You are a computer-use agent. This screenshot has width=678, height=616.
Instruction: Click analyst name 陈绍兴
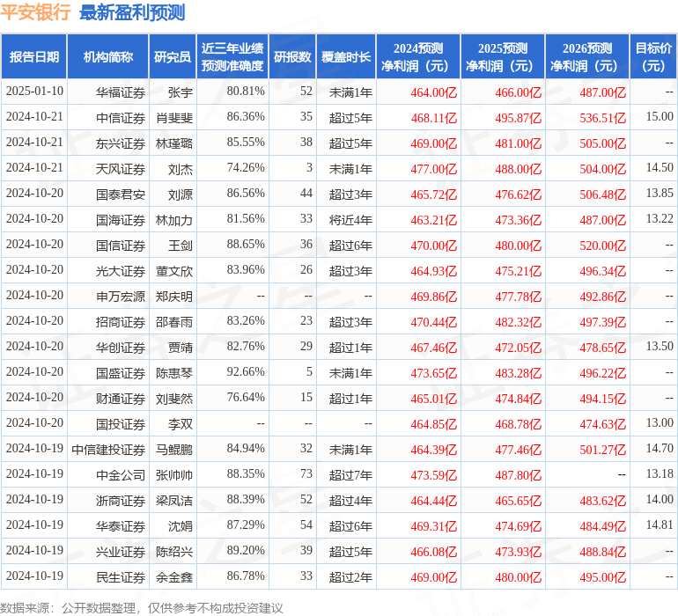(x=173, y=551)
